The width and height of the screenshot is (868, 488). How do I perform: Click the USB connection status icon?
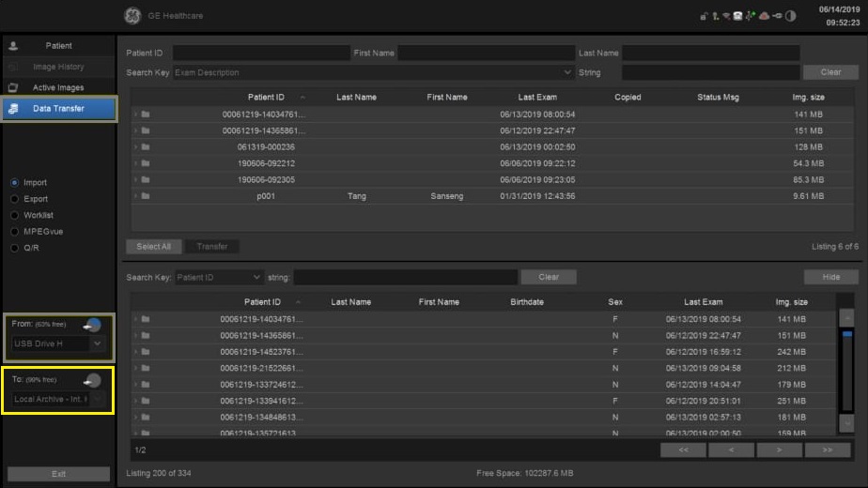[777, 16]
